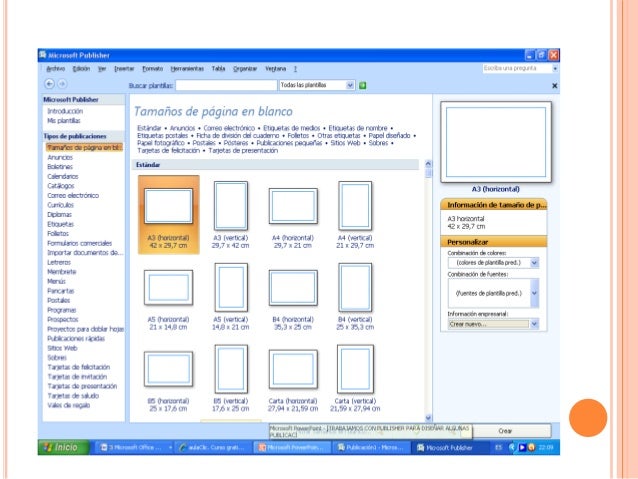Select Boletines publication type

(60, 167)
